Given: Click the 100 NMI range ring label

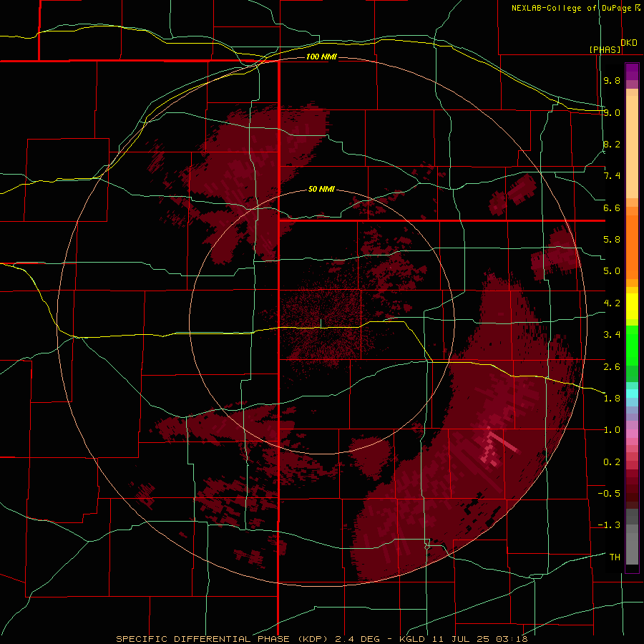Looking at the screenshot, I should pyautogui.click(x=321, y=57).
